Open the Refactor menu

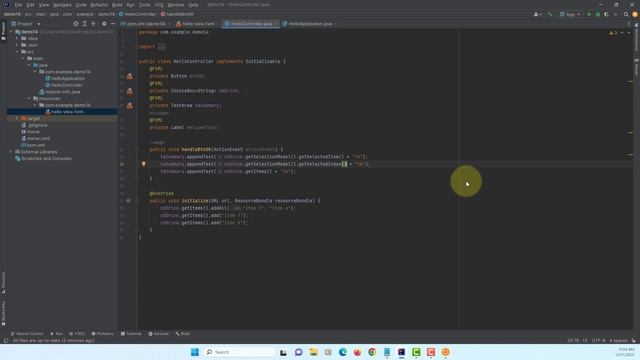pyautogui.click(x=99, y=5)
